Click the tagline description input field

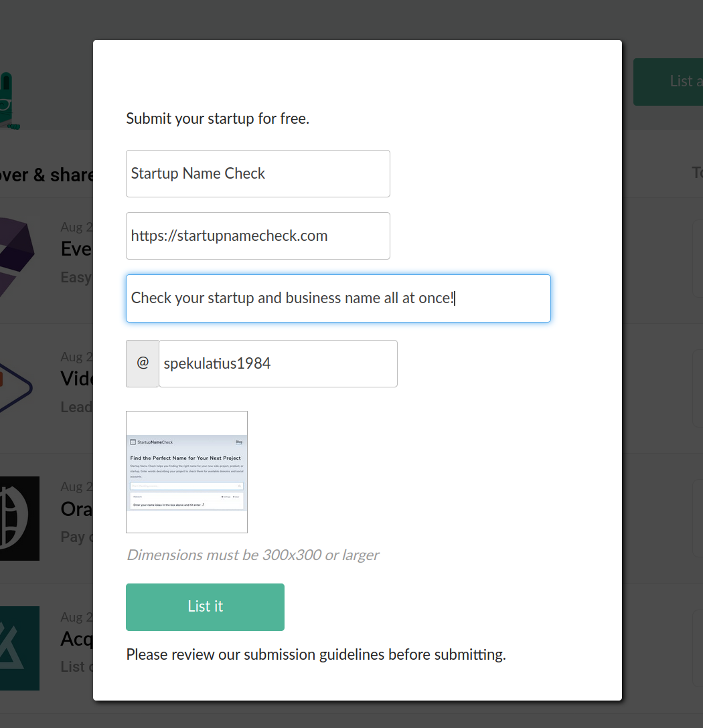338,298
